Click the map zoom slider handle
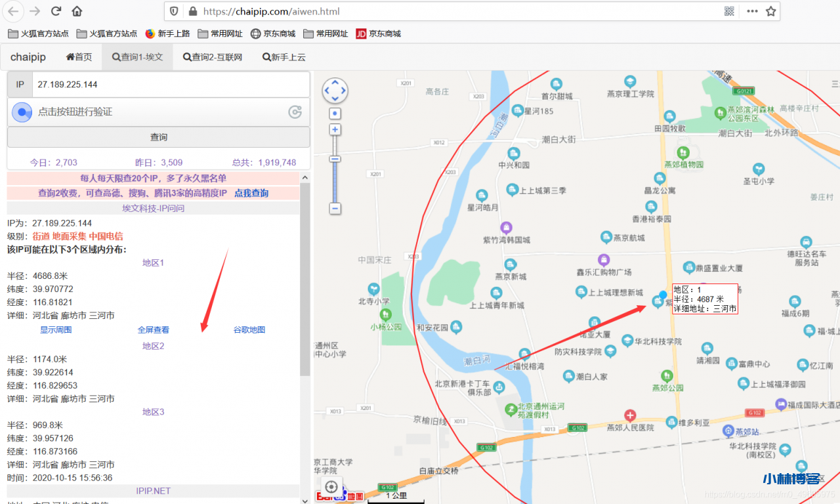The height and width of the screenshot is (504, 840). click(335, 159)
